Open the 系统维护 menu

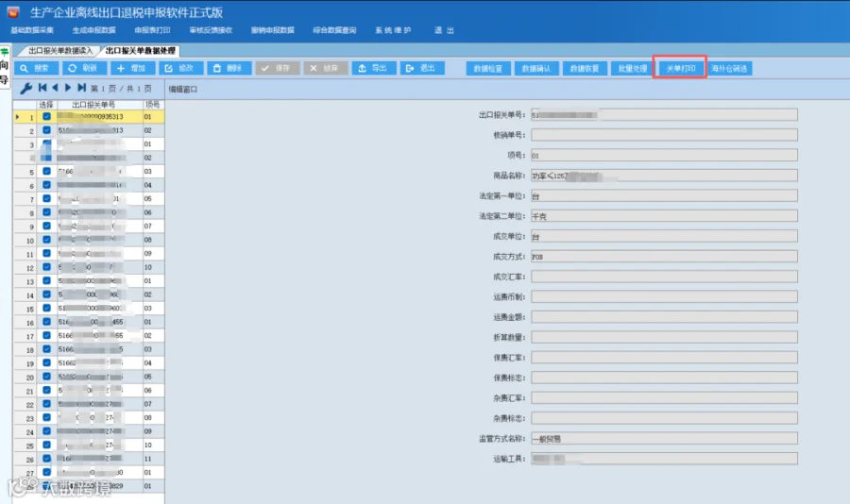[x=393, y=30]
